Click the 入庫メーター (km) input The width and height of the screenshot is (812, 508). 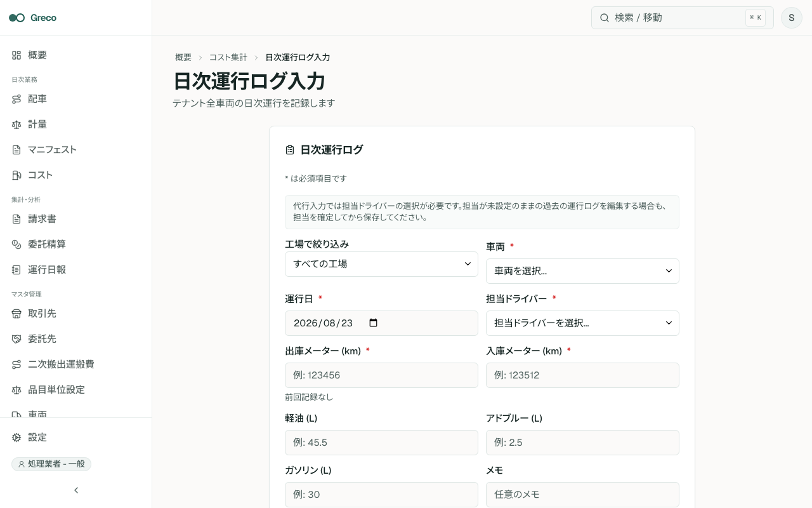[x=582, y=375]
